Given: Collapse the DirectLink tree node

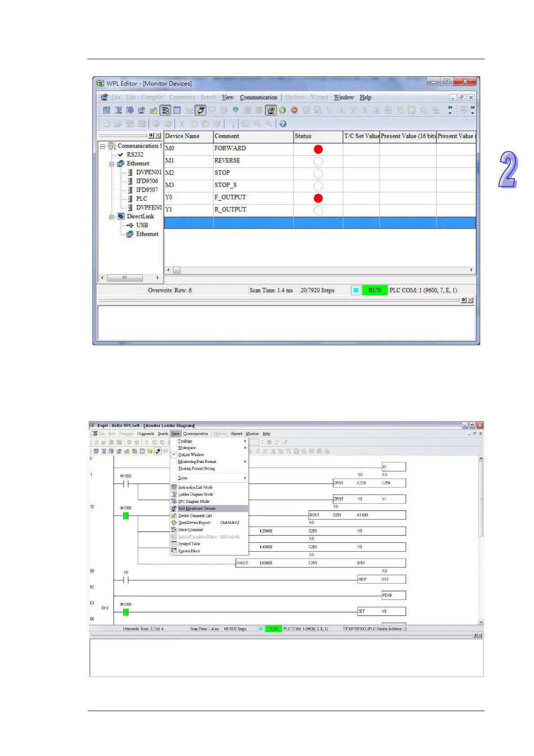Looking at the screenshot, I should [x=112, y=217].
